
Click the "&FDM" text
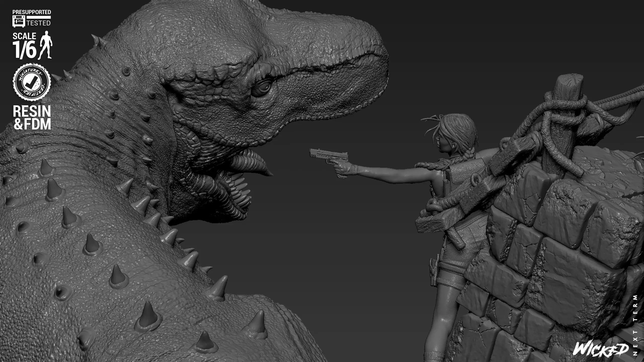(32, 124)
